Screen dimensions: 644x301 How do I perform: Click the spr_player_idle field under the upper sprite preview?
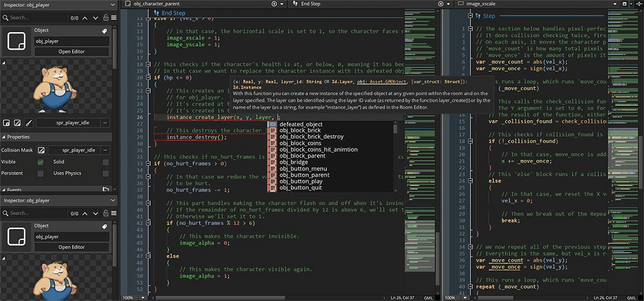(68, 123)
